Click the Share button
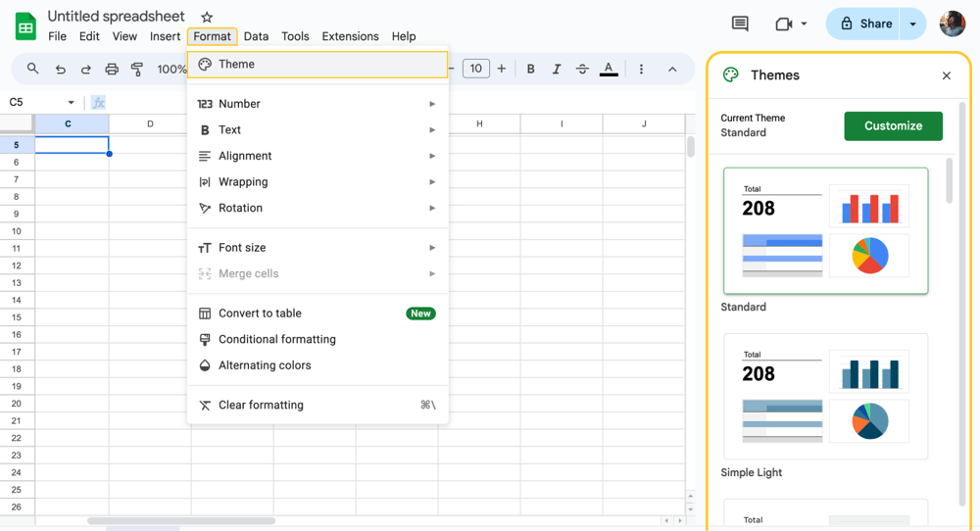The width and height of the screenshot is (980, 531). [865, 24]
